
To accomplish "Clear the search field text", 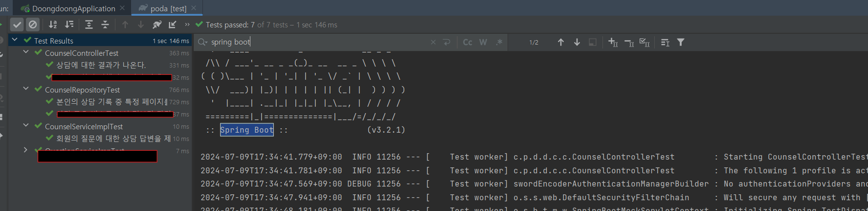I will pos(433,42).
